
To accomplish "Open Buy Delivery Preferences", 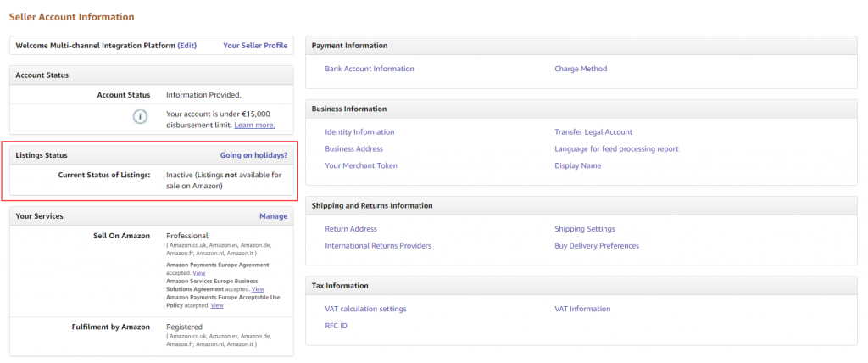I will tap(596, 245).
